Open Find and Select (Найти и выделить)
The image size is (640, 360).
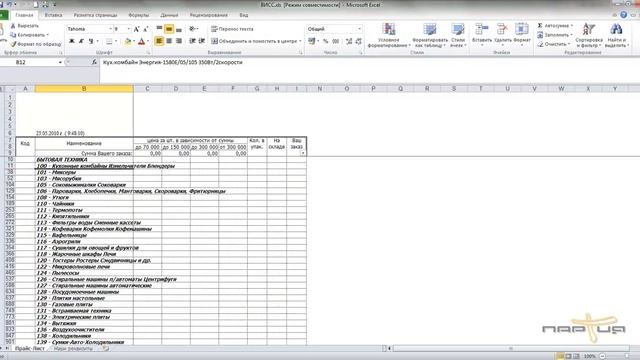coord(616,36)
